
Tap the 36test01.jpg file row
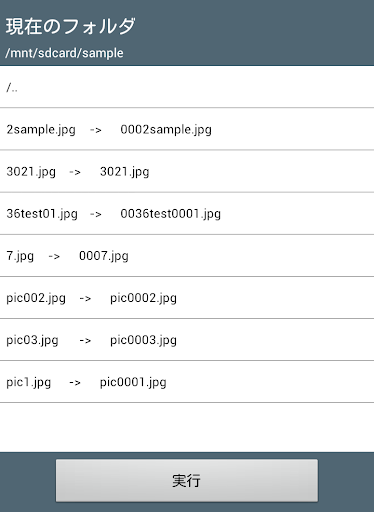tap(187, 213)
